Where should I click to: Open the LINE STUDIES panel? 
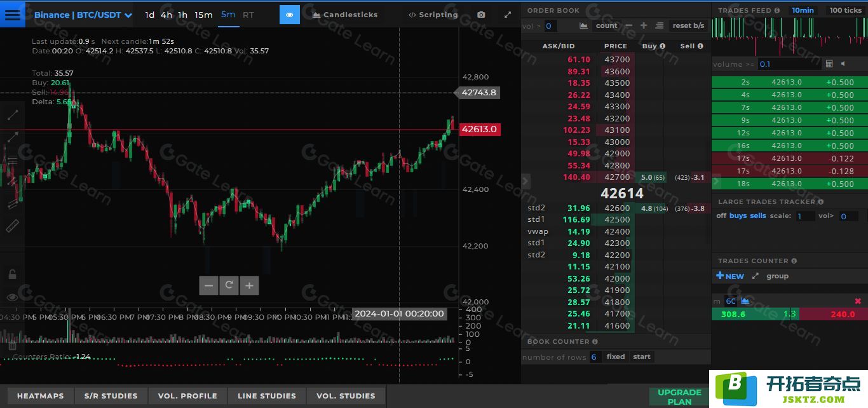click(x=267, y=396)
